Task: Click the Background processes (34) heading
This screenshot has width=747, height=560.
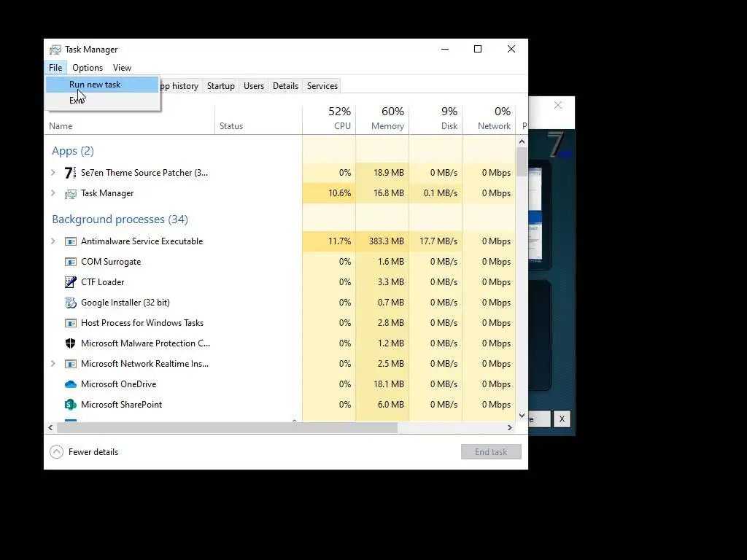Action: (x=120, y=219)
